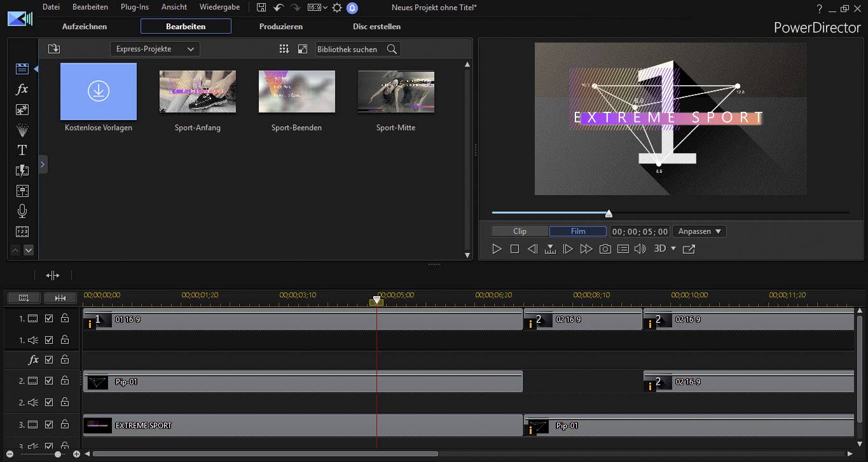Select the Sport-Mitte template thumbnail
Screen dimensions: 868x462
tap(396, 91)
